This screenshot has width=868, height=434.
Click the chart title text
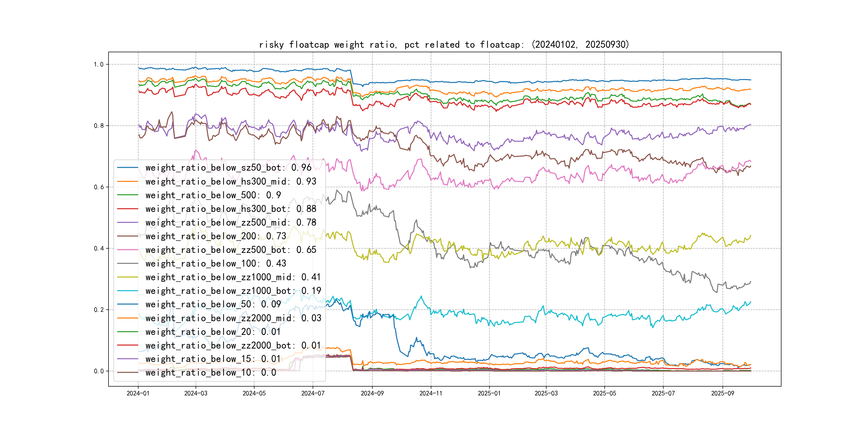[x=444, y=44]
